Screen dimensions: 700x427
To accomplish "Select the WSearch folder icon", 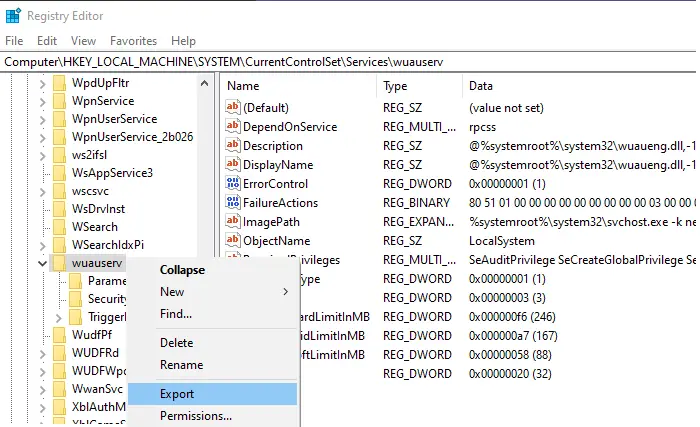I will pyautogui.click(x=59, y=226).
